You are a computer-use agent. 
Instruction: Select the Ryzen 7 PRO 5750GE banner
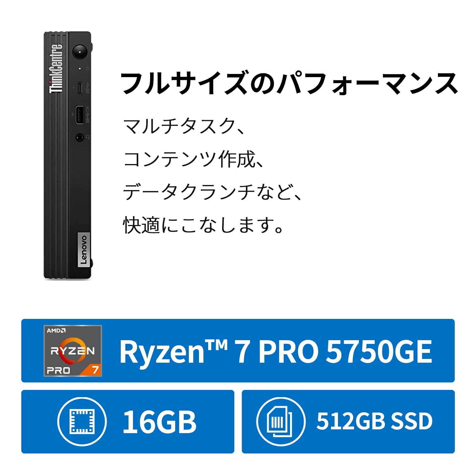pyautogui.click(x=238, y=351)
